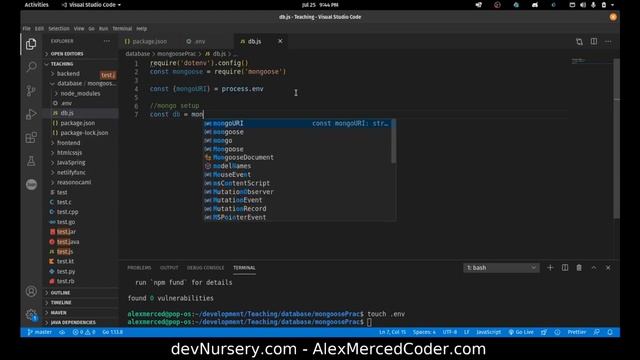This screenshot has width=640, height=360.
Task: Expand the frontend folder
Action: [68, 143]
